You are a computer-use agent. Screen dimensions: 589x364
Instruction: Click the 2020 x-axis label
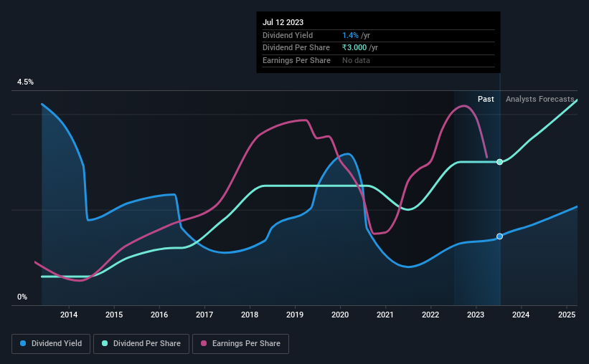340,315
